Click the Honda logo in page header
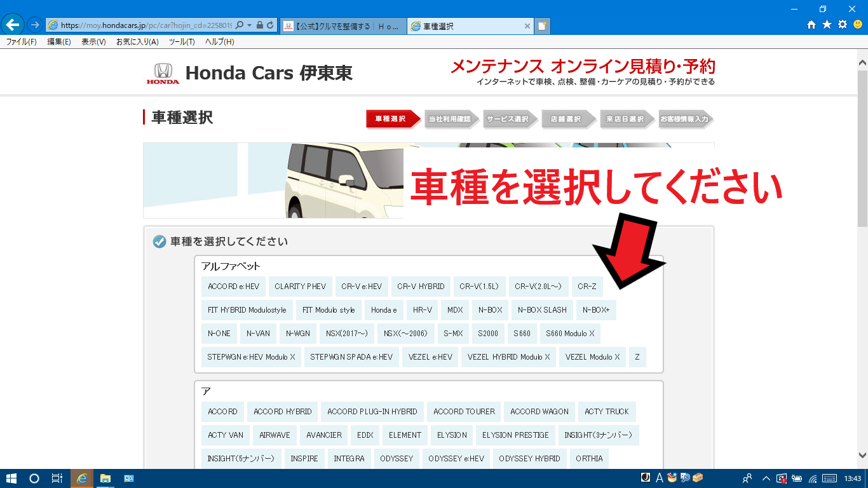Screen dimensions: 868x488 pyautogui.click(x=163, y=74)
